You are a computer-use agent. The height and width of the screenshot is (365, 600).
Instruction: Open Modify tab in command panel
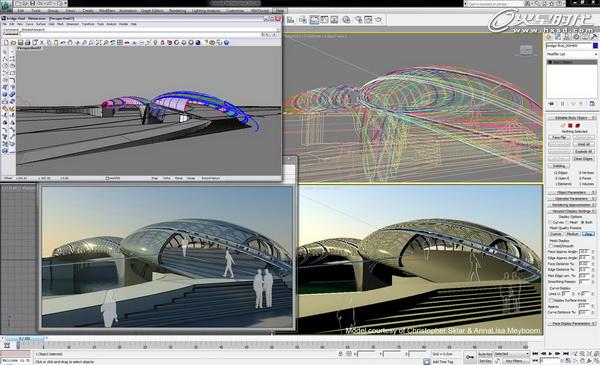[x=558, y=37]
